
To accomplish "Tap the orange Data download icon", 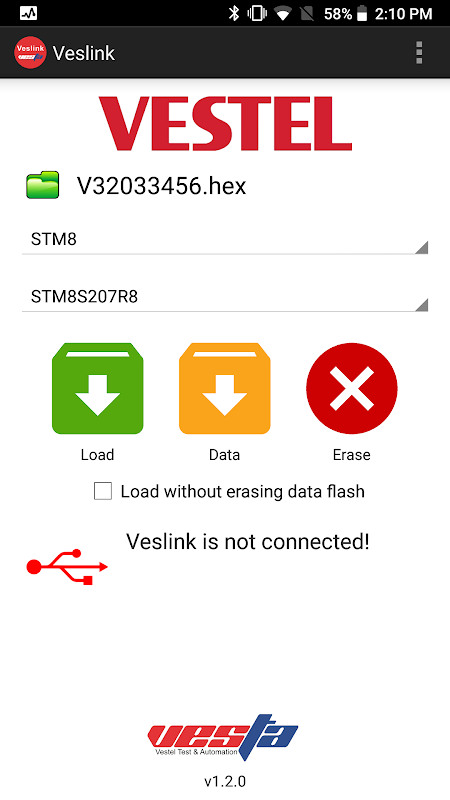I will click(x=224, y=388).
